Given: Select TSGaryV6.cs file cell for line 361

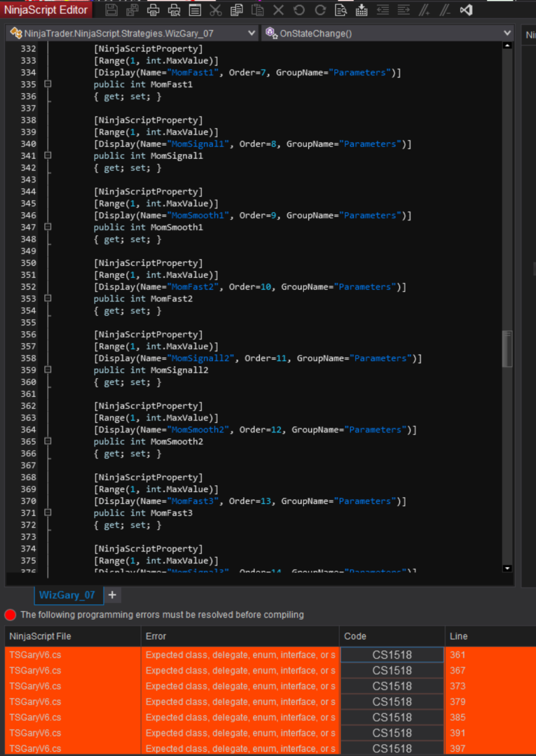Looking at the screenshot, I should pyautogui.click(x=73, y=655).
